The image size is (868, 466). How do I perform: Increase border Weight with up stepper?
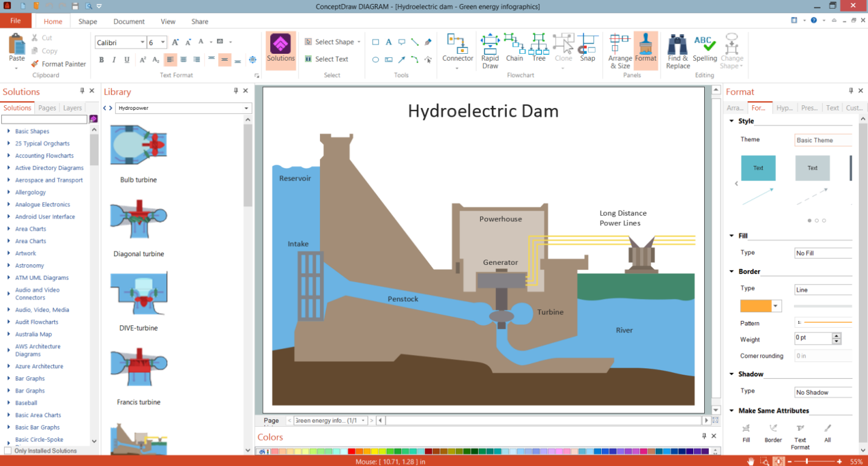[836, 335]
